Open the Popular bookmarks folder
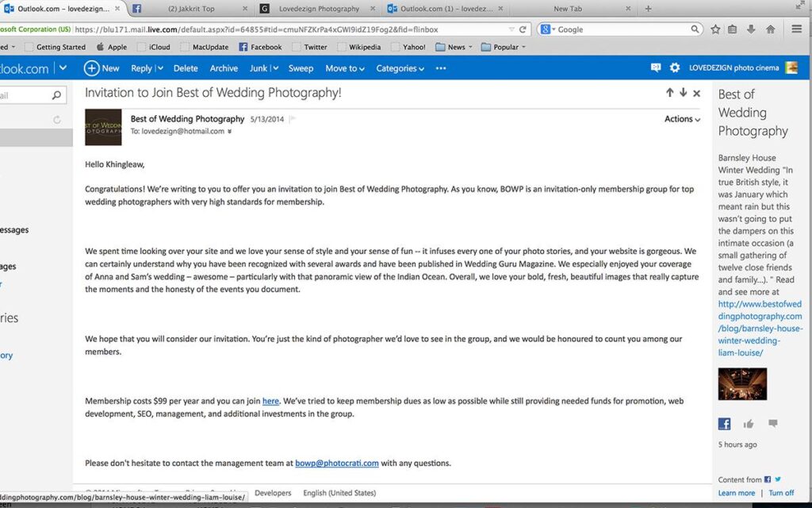This screenshot has height=508, width=812. 504,47
